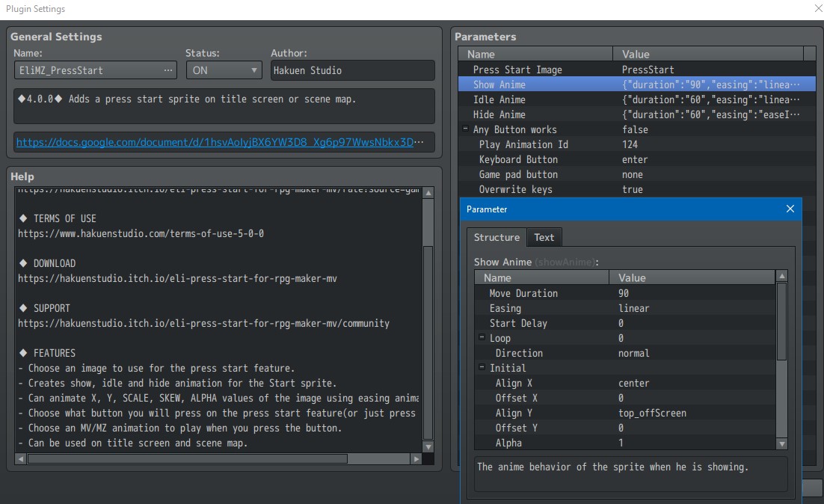Viewport: 824px width, 504px height.
Task: Select the Press Start Image parameter
Action: 637,70
